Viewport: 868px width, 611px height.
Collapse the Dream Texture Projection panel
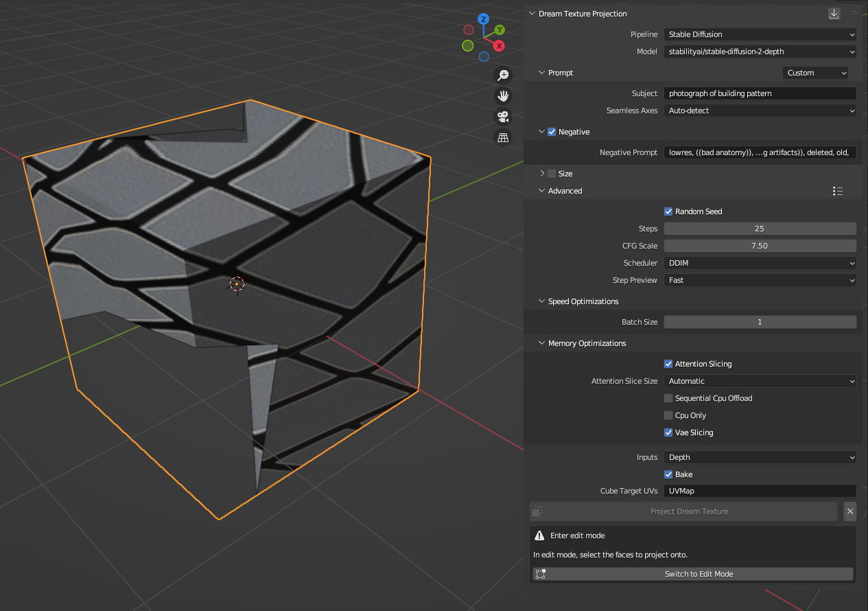pos(532,14)
